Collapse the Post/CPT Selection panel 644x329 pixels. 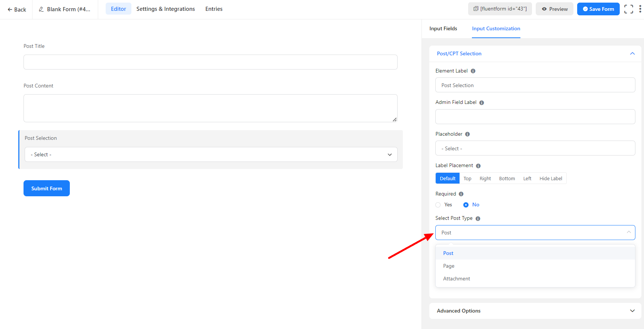point(632,54)
